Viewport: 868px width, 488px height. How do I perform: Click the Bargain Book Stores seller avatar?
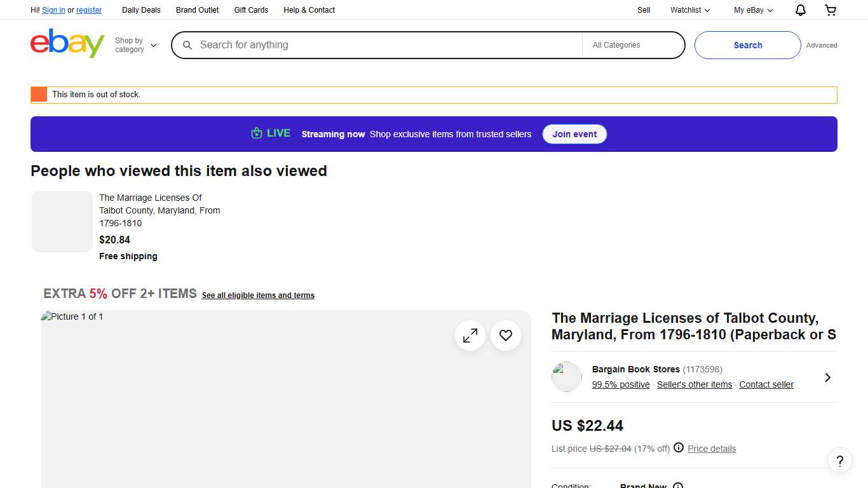pyautogui.click(x=567, y=377)
